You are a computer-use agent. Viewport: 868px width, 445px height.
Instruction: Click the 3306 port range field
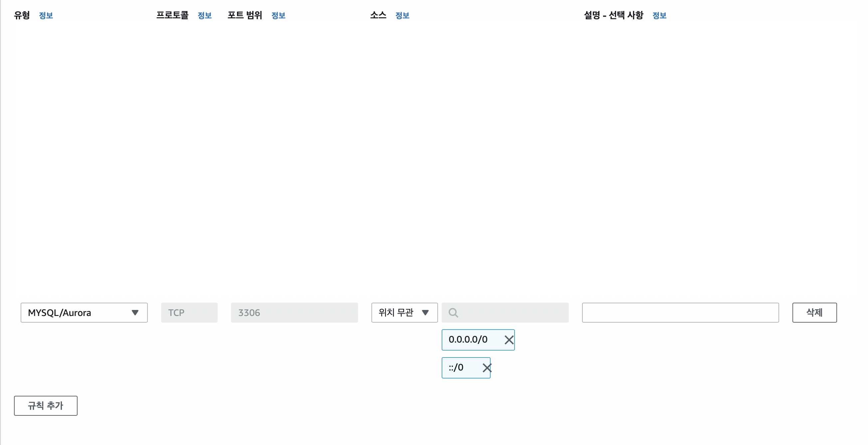(x=294, y=313)
